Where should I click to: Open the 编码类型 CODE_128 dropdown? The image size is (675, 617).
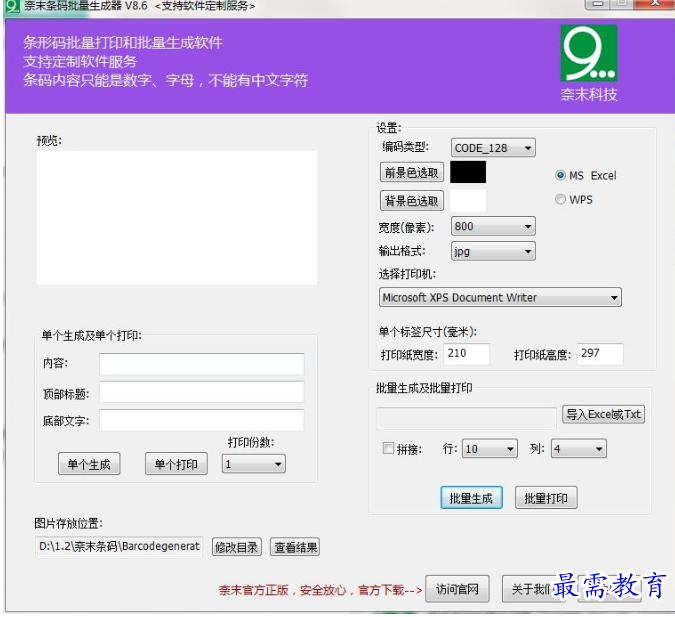[x=493, y=148]
